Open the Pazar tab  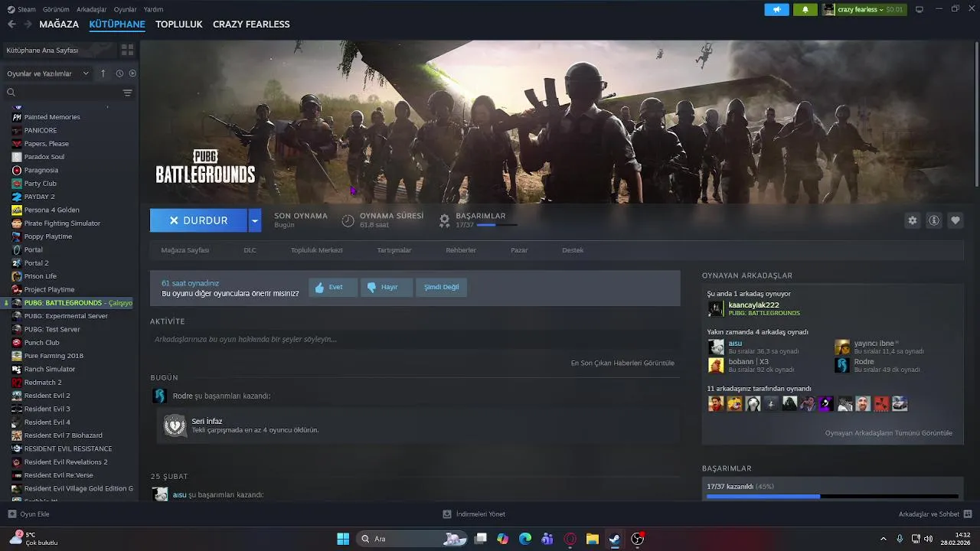click(519, 250)
